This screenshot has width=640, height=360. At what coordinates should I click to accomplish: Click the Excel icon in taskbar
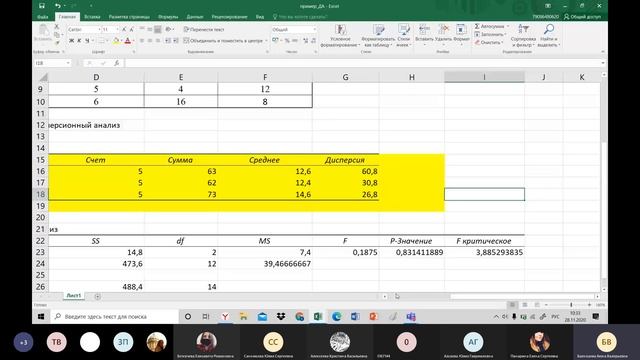click(318, 316)
